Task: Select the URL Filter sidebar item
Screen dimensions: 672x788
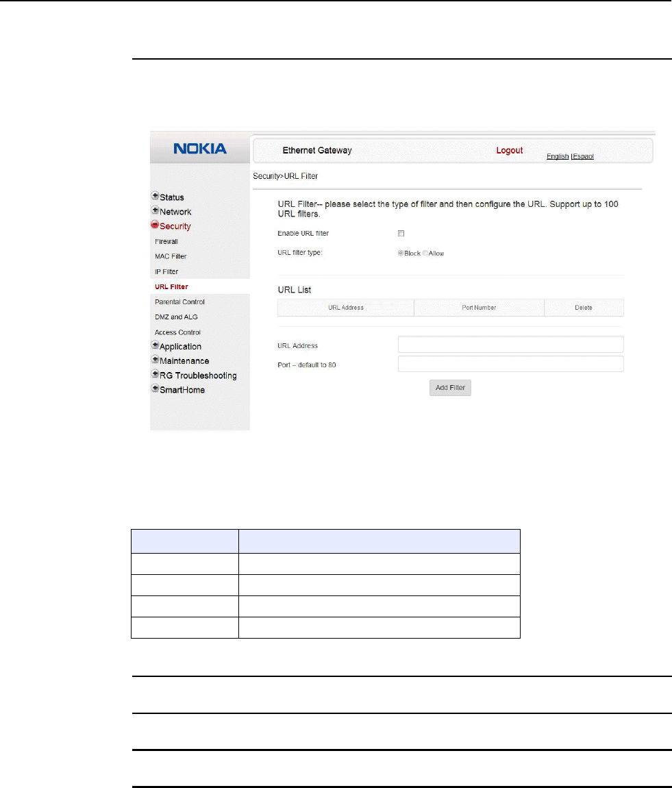Action: [171, 287]
